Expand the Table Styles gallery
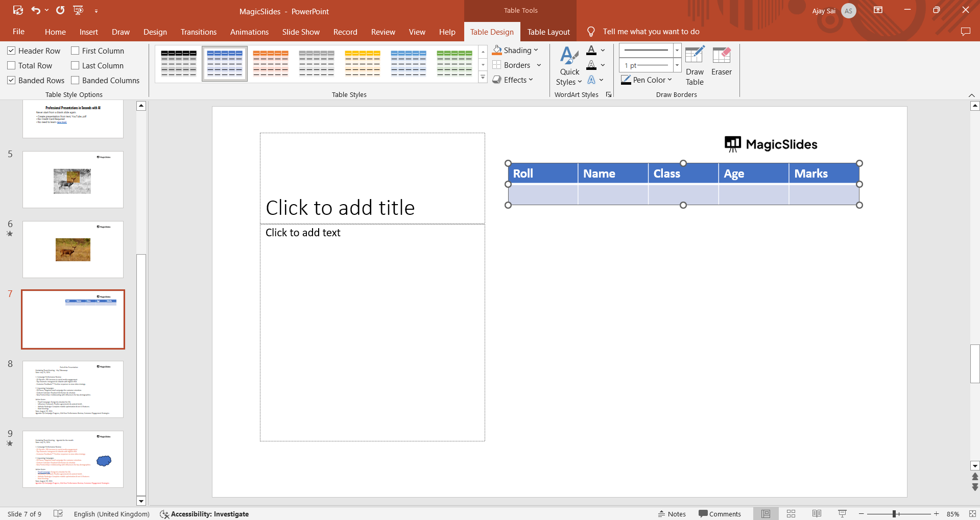The width and height of the screenshot is (980, 520). (x=483, y=78)
